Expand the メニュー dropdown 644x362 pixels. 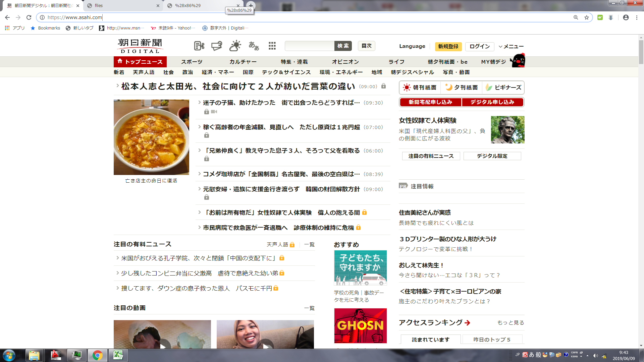click(511, 47)
